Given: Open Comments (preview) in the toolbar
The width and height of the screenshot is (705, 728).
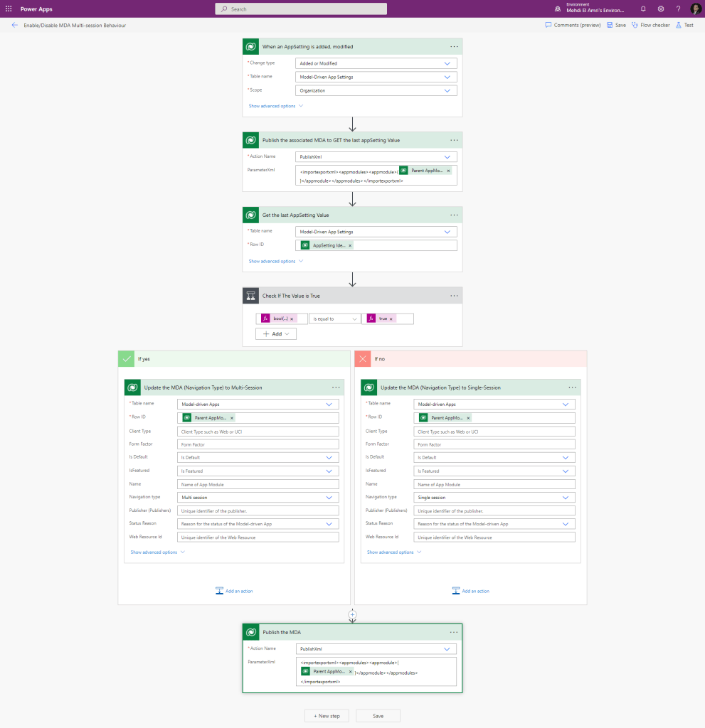Looking at the screenshot, I should (x=573, y=25).
